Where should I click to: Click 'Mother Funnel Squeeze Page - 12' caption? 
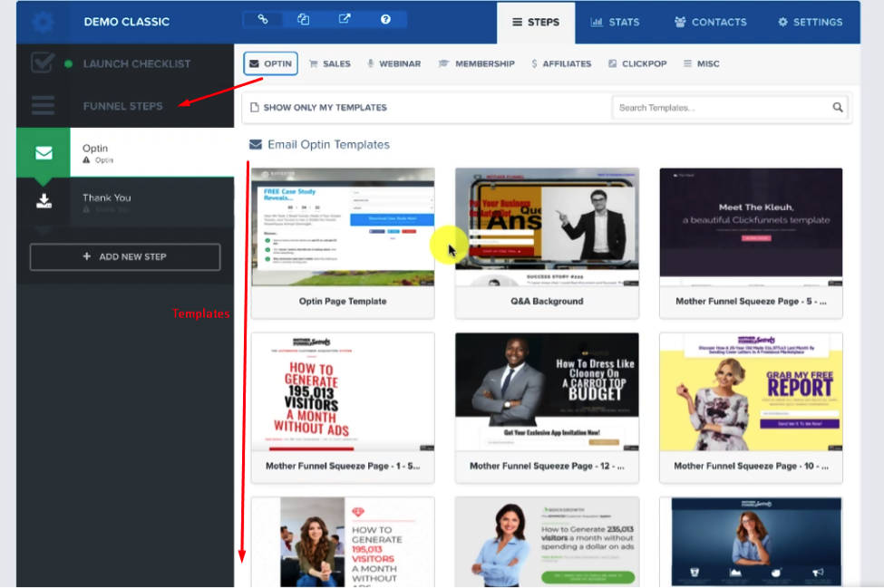(547, 466)
